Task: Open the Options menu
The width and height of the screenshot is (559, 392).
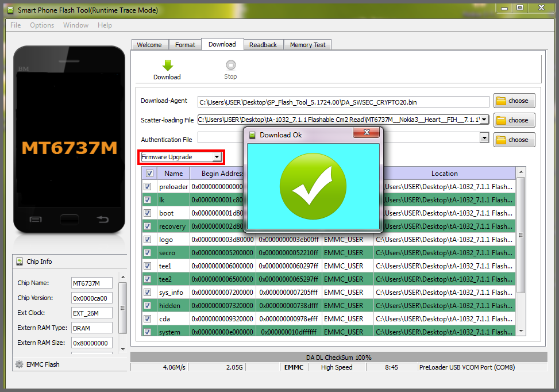Action: point(42,25)
